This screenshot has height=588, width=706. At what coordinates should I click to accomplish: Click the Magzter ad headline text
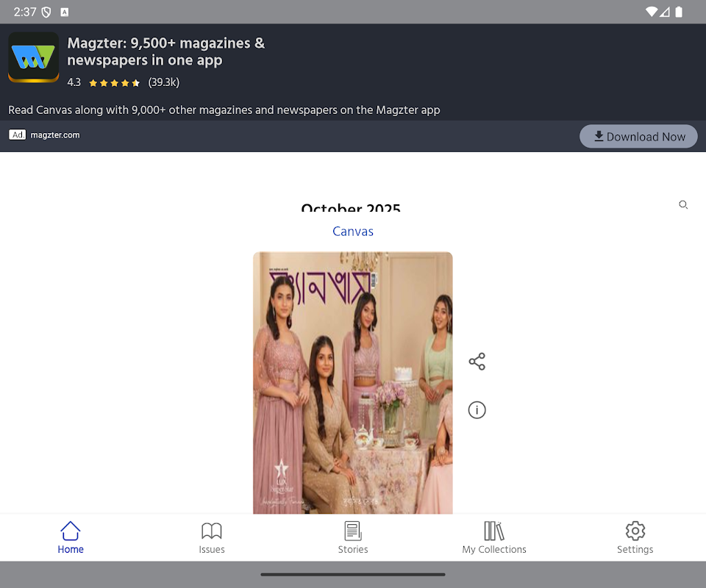point(166,51)
